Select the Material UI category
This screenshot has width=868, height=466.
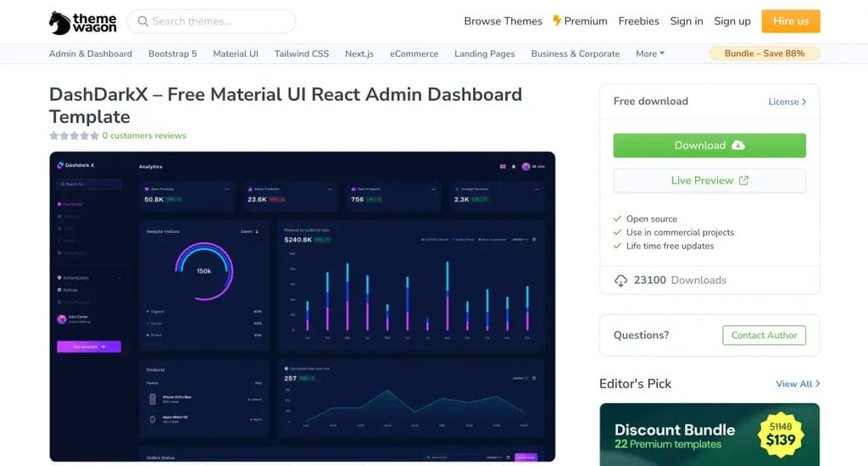click(236, 53)
